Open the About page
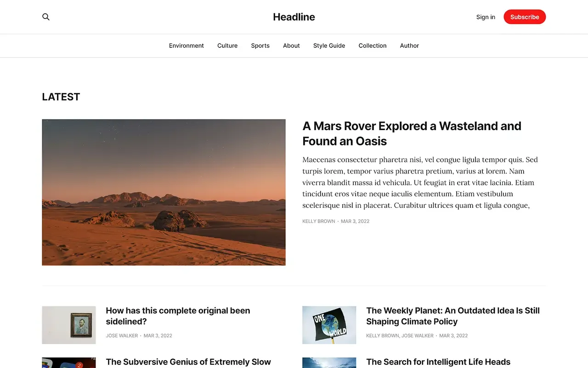Image resolution: width=588 pixels, height=368 pixels. [x=291, y=46]
